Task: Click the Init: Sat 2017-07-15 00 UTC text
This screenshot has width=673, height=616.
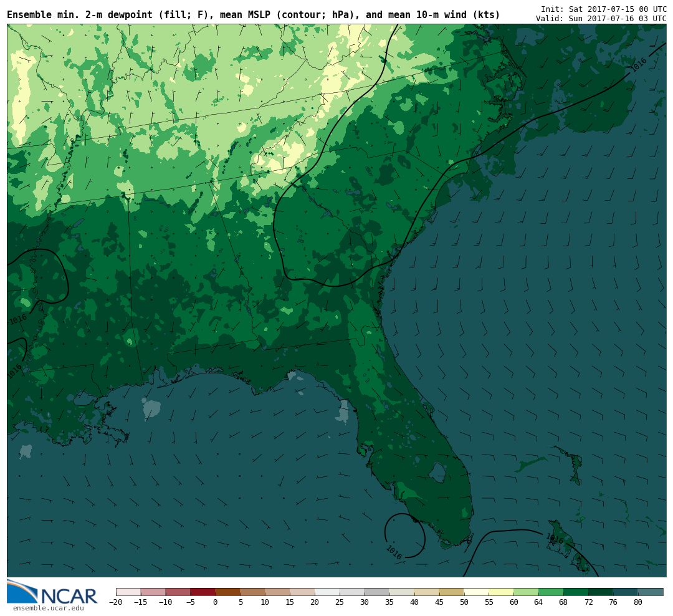Action: 603,9
